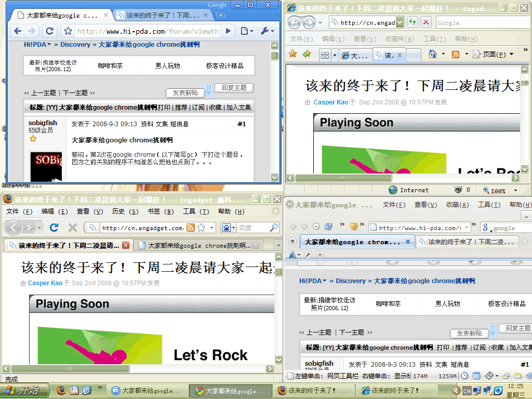The image size is (532, 399).
Task: Click IE back button
Action: coord(295,23)
